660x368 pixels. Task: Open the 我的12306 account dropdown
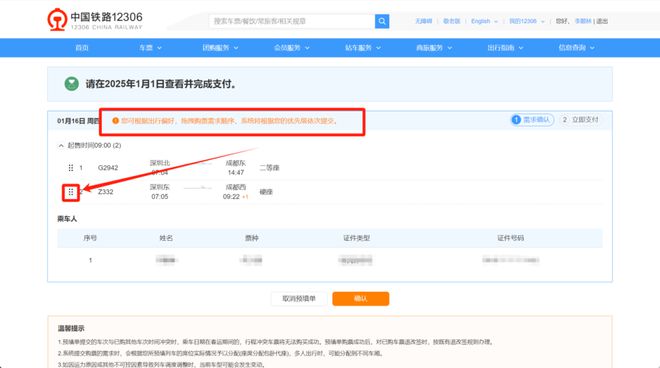tap(527, 21)
